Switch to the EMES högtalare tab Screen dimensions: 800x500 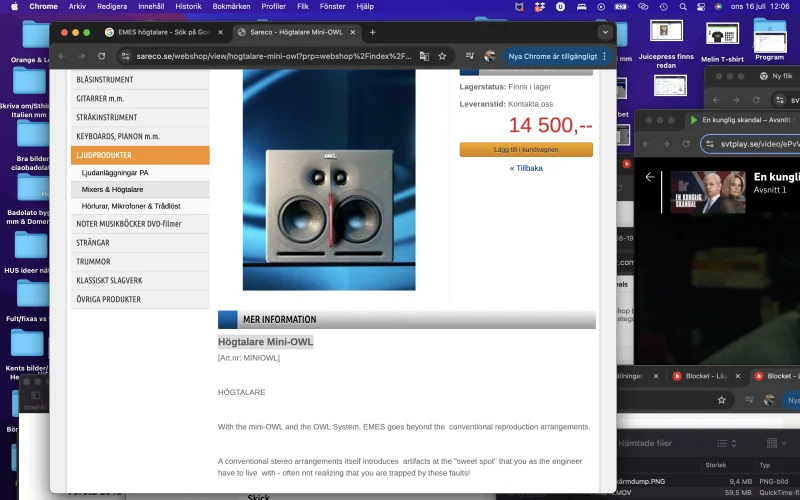point(158,32)
